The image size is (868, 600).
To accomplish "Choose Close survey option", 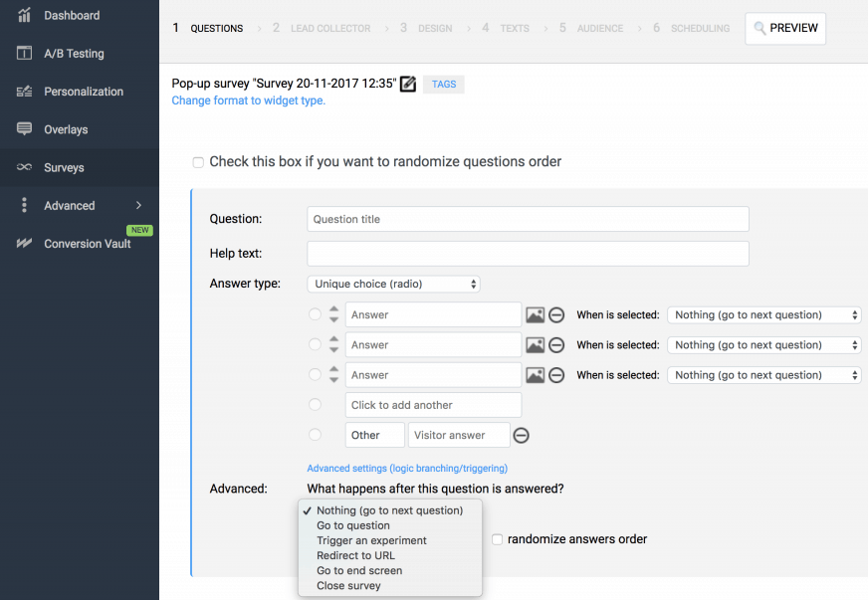I will tap(390, 585).
